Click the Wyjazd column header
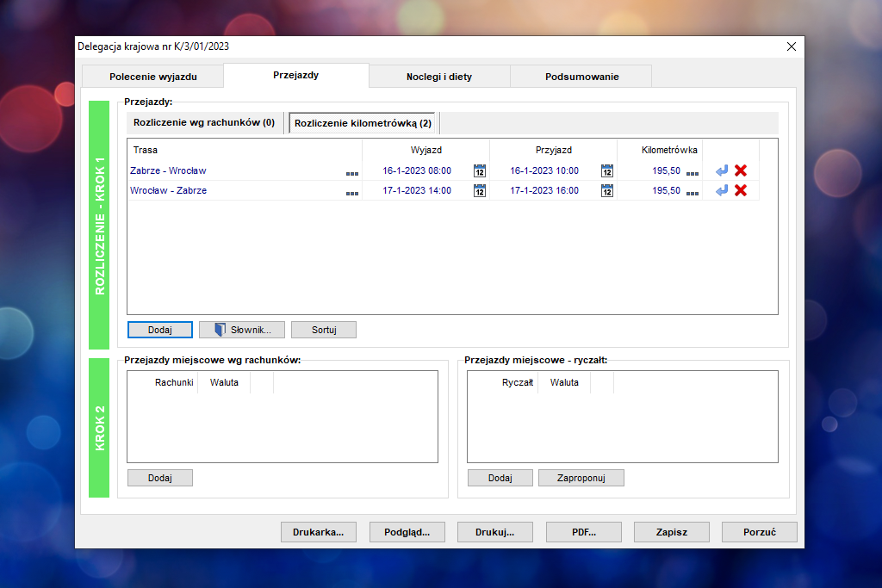The width and height of the screenshot is (882, 588). click(425, 150)
